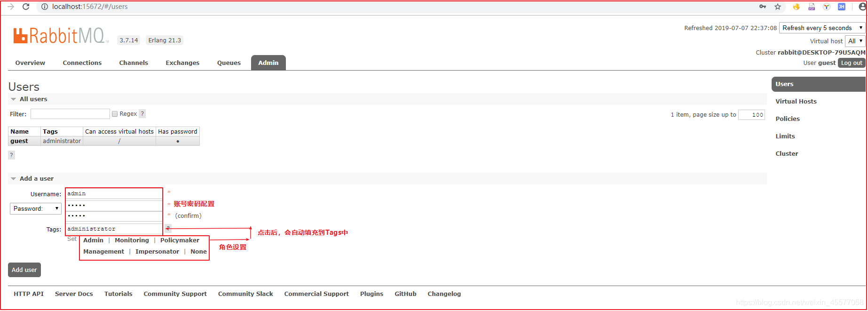Click the help icon next to Regex

pyautogui.click(x=142, y=114)
